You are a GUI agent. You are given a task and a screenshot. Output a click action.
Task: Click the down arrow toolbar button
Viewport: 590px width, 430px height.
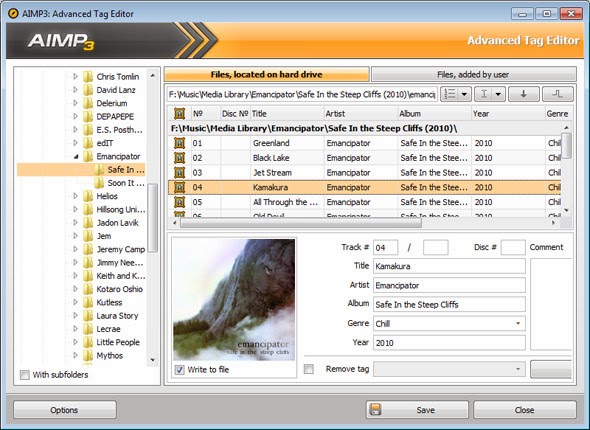pos(523,94)
